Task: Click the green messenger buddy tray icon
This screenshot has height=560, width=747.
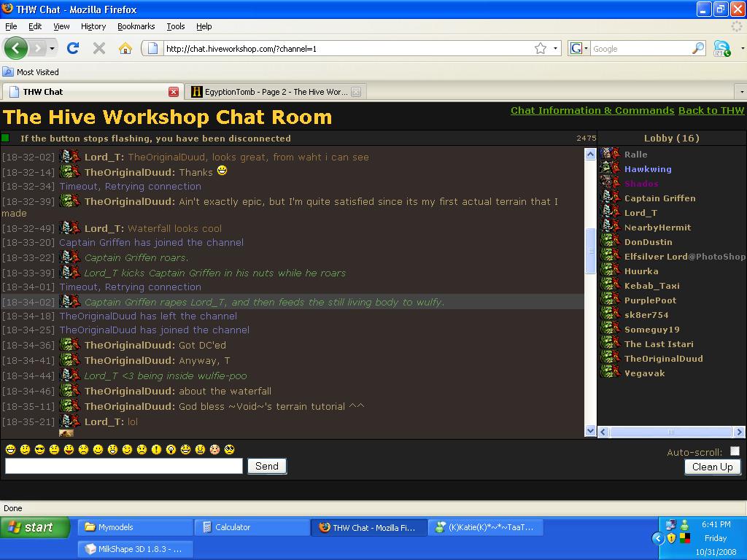Action: point(684,525)
